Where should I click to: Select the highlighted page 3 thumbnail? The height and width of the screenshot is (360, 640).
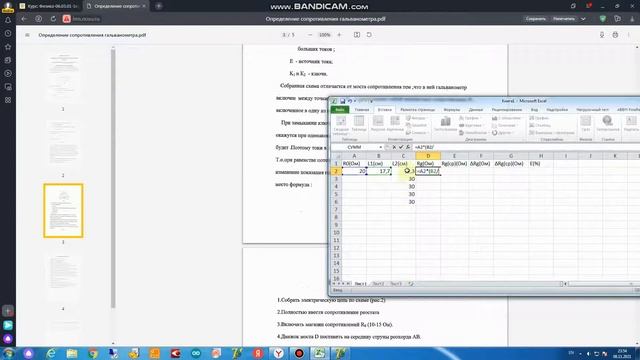(x=63, y=211)
